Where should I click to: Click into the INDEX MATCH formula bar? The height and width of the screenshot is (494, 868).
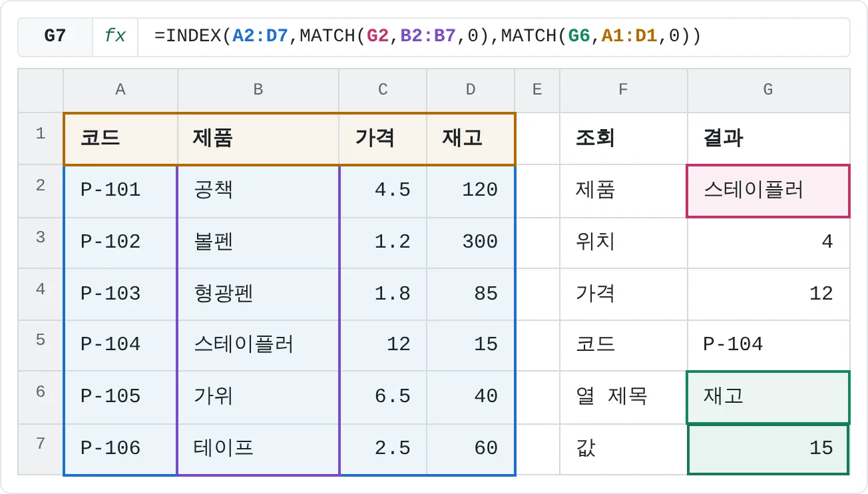pyautogui.click(x=493, y=36)
